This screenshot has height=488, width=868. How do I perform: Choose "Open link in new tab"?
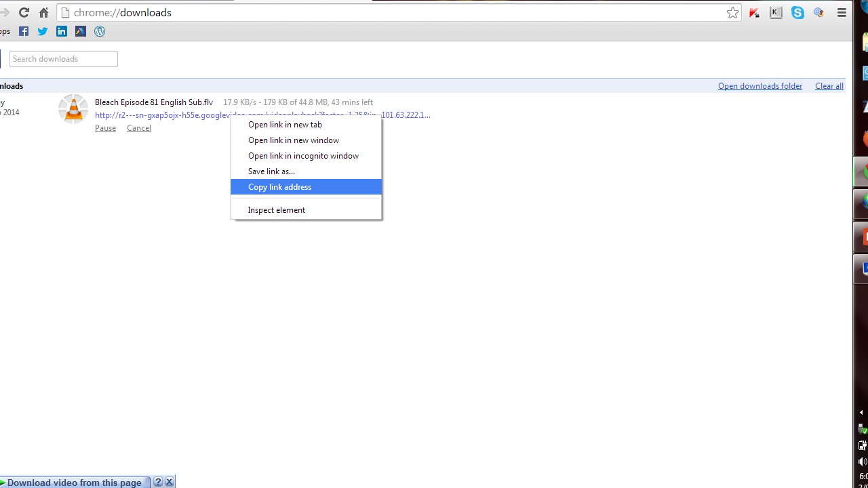(285, 125)
